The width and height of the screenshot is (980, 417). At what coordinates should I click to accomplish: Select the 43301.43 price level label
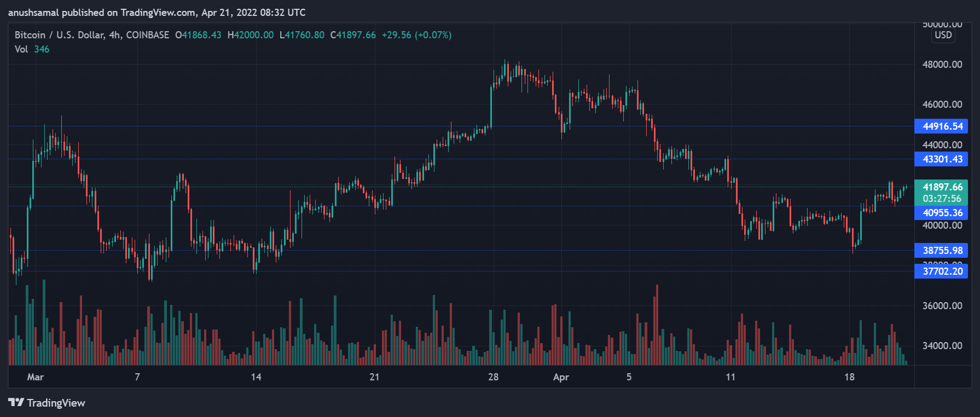tap(941, 159)
